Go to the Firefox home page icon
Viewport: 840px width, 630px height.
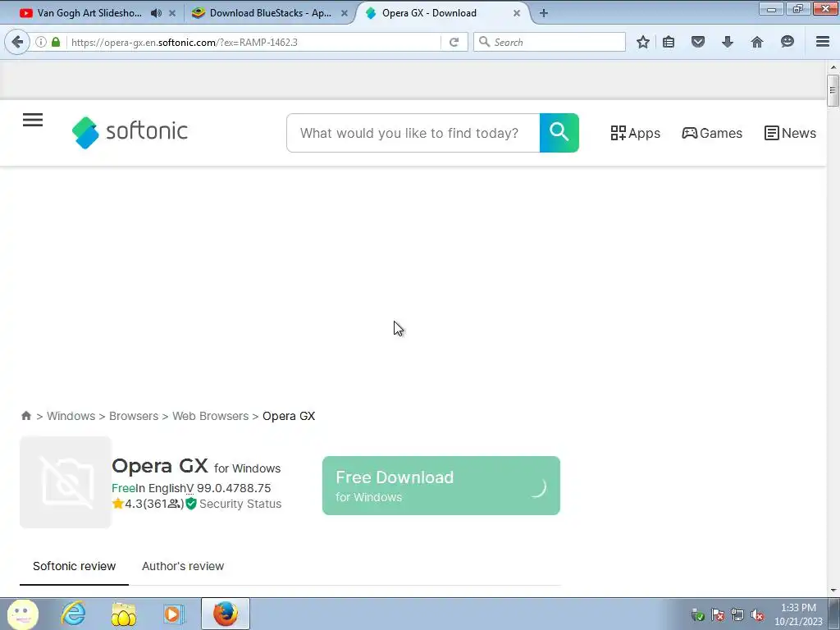[757, 42]
